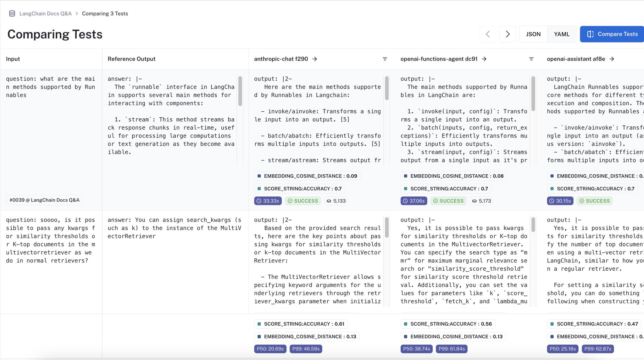Screen dimensions: 644x360
Task: Click the Comparing Tests page heading
Action: (55, 34)
